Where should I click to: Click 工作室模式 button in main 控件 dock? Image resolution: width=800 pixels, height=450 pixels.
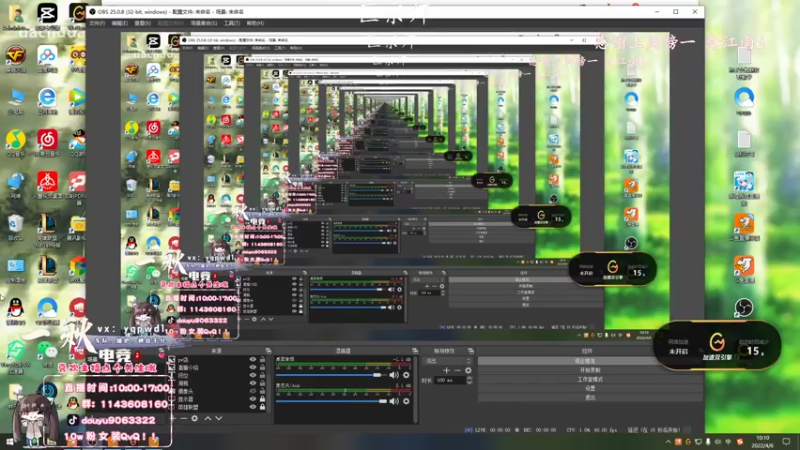pos(590,379)
